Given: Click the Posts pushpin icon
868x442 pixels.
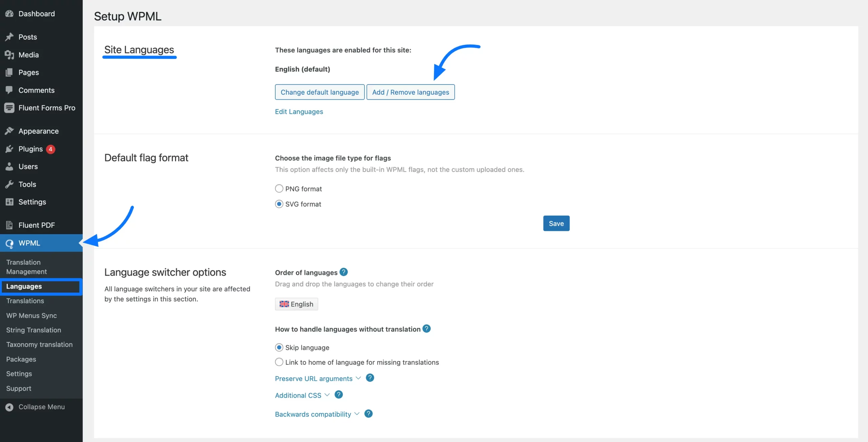Looking at the screenshot, I should 9,37.
